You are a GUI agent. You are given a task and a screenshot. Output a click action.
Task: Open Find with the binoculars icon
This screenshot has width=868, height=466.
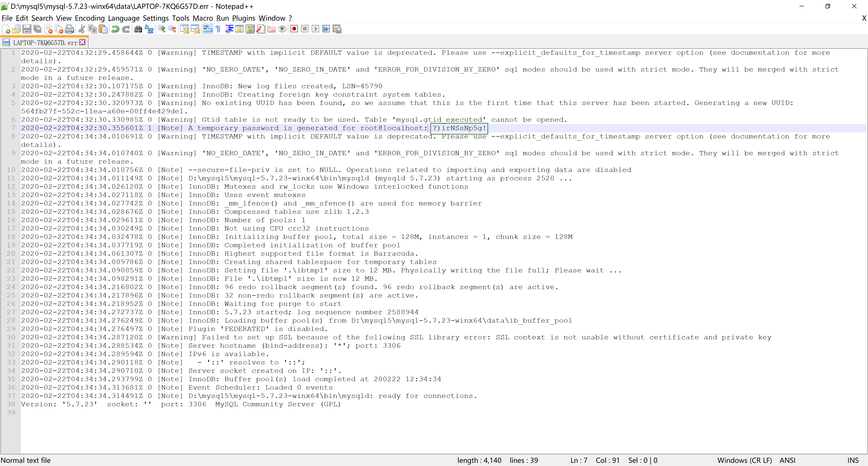click(x=138, y=29)
